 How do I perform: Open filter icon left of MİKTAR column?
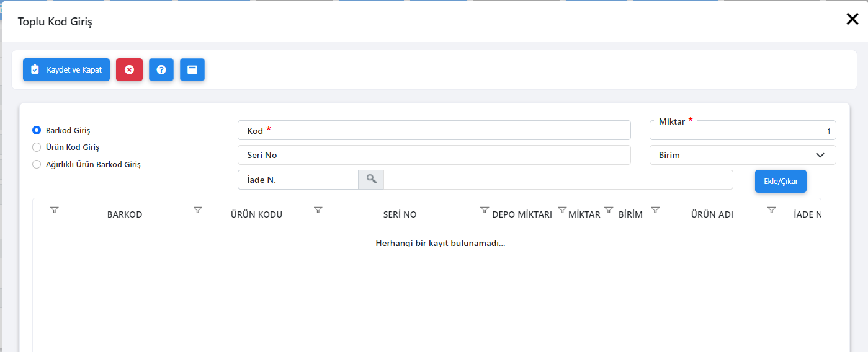562,210
